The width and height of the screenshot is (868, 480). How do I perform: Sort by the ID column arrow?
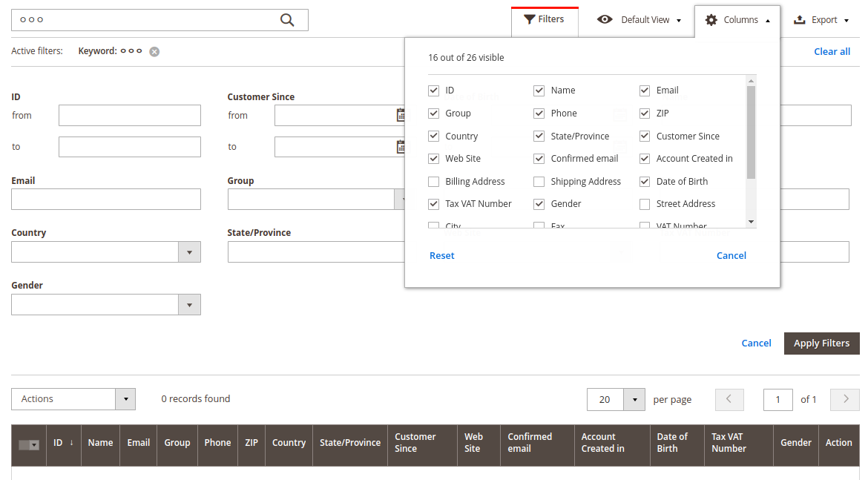71,442
